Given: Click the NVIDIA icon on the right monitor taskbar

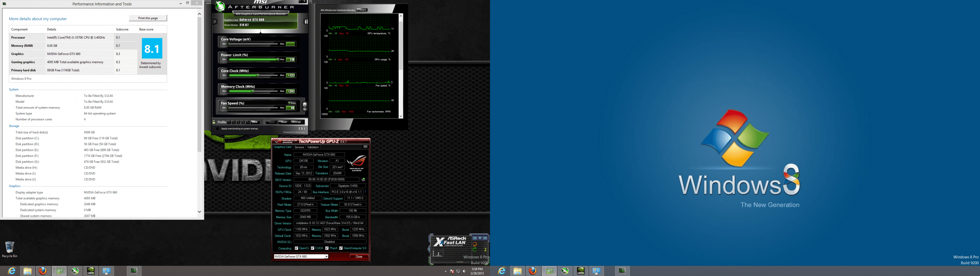Looking at the screenshot, I should click(581, 270).
